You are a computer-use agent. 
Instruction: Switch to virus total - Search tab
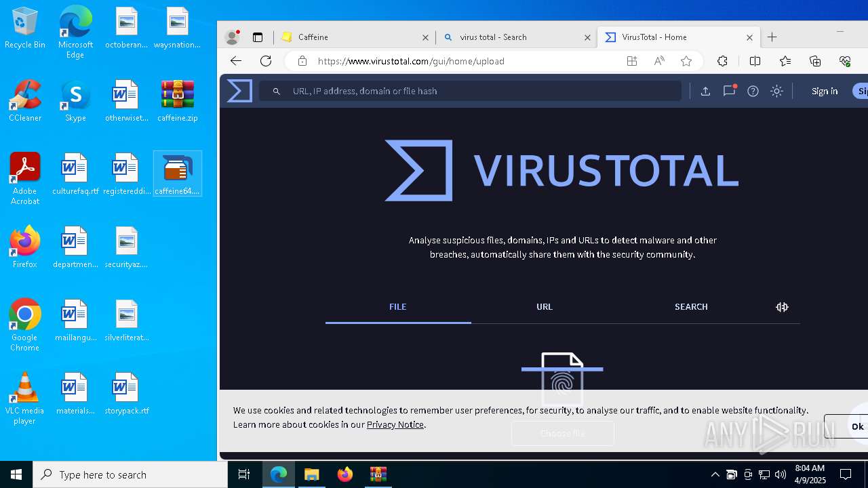coord(516,37)
